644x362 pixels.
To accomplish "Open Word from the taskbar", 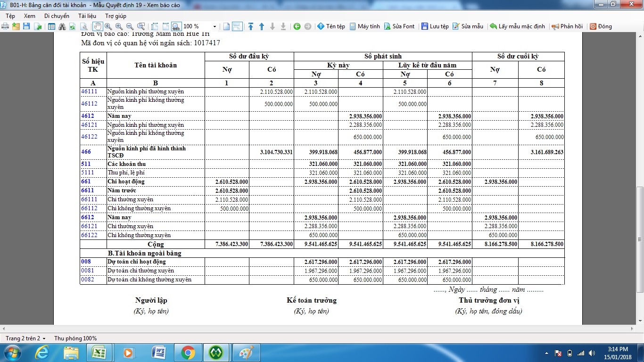I will coord(158,352).
